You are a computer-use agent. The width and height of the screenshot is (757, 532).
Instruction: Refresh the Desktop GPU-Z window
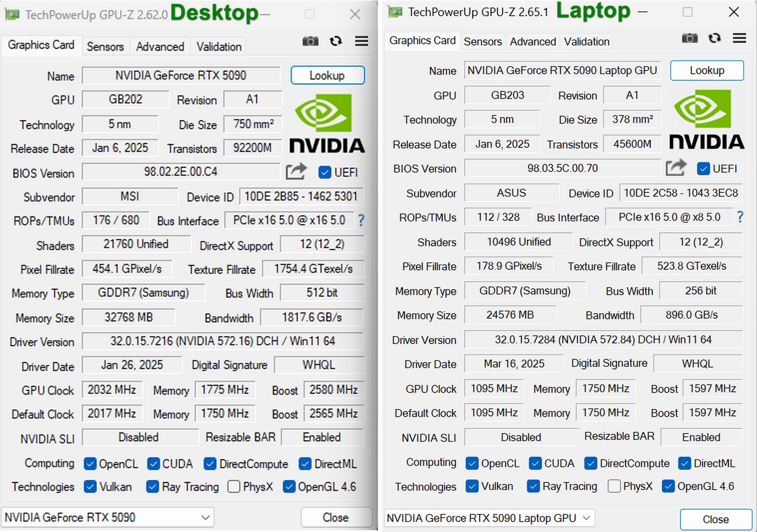[336, 41]
